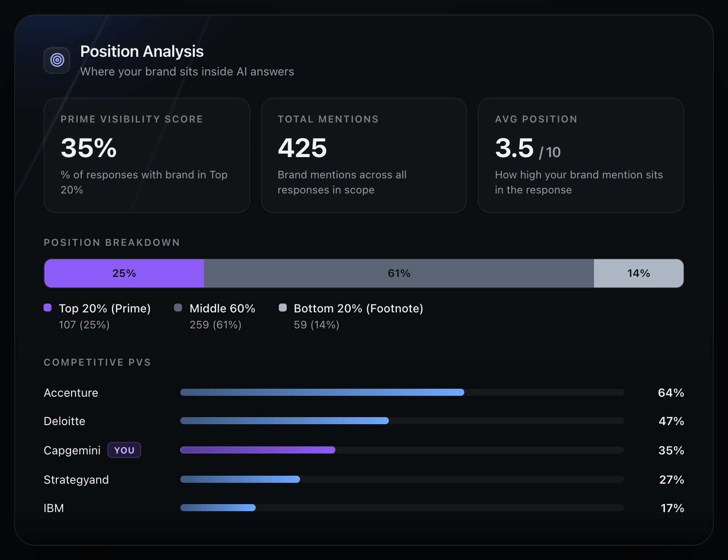This screenshot has width=728, height=560.
Task: Click the Capgemini brand name
Action: [72, 450]
